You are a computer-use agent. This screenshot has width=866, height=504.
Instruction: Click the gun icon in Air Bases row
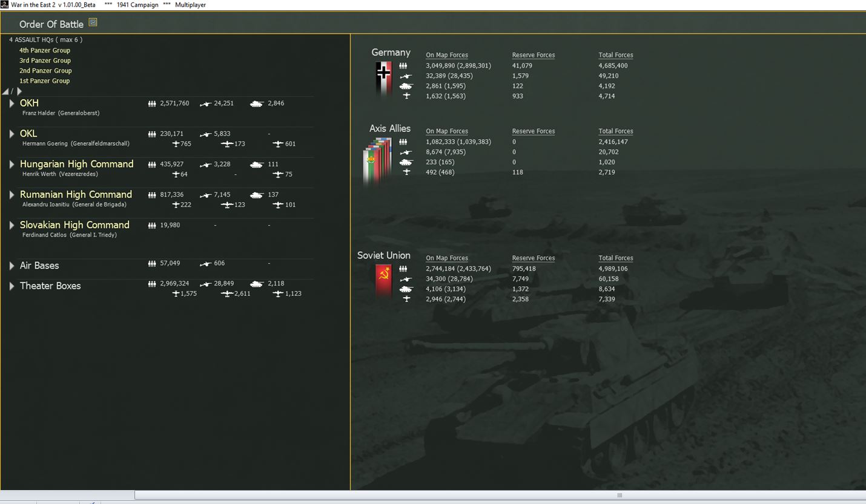[x=206, y=264]
